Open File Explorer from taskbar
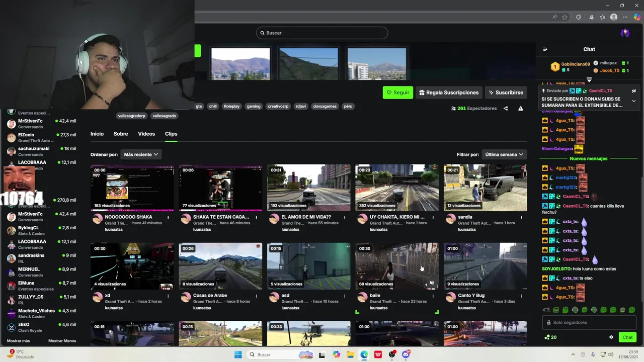Screen dimensions: 644x362 (350, 354)
